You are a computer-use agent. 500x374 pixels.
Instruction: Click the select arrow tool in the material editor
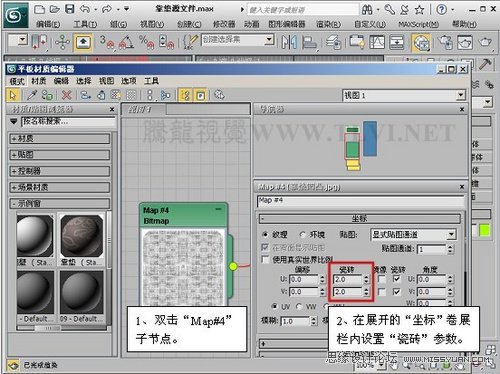[13, 95]
